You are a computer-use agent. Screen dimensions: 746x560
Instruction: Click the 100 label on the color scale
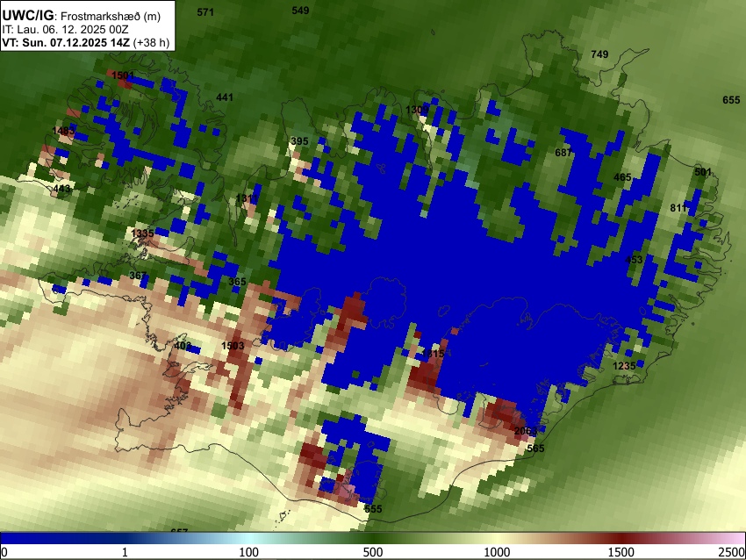pos(249,552)
